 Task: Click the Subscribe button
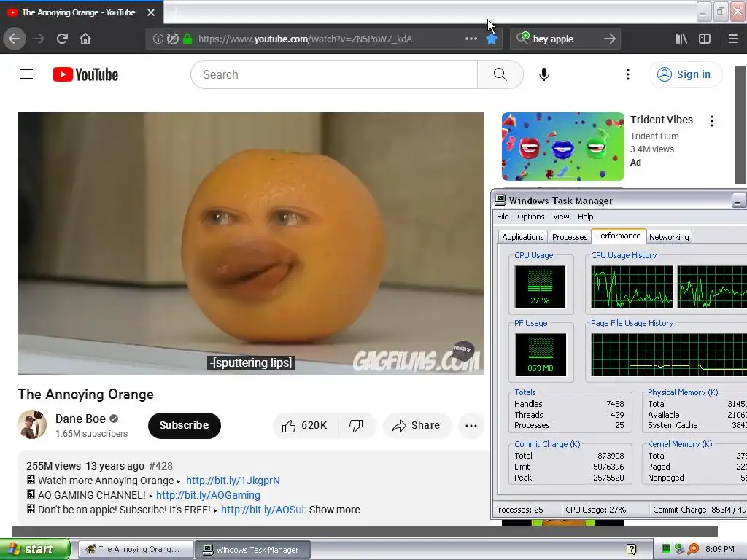click(x=184, y=425)
